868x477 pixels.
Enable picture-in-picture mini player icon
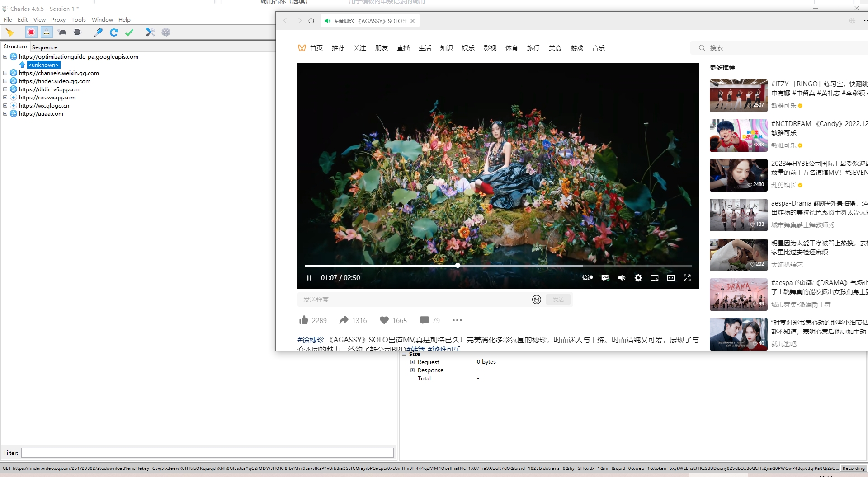(x=655, y=278)
